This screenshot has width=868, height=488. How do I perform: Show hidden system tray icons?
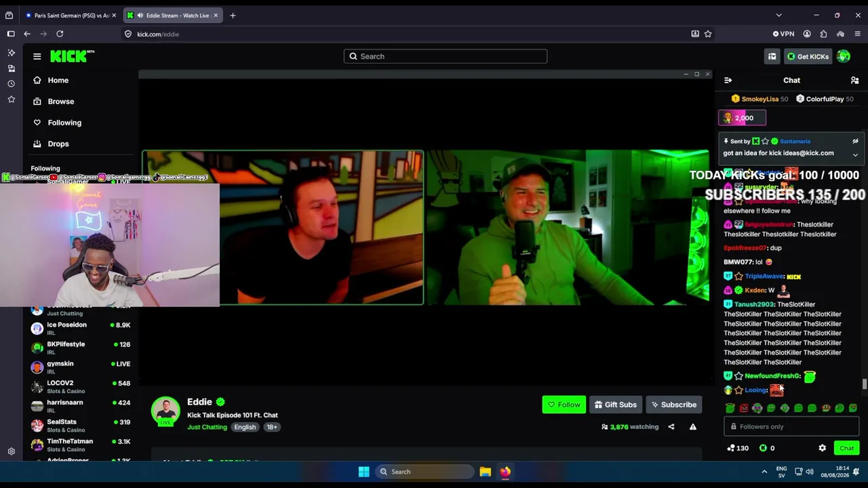(764, 472)
